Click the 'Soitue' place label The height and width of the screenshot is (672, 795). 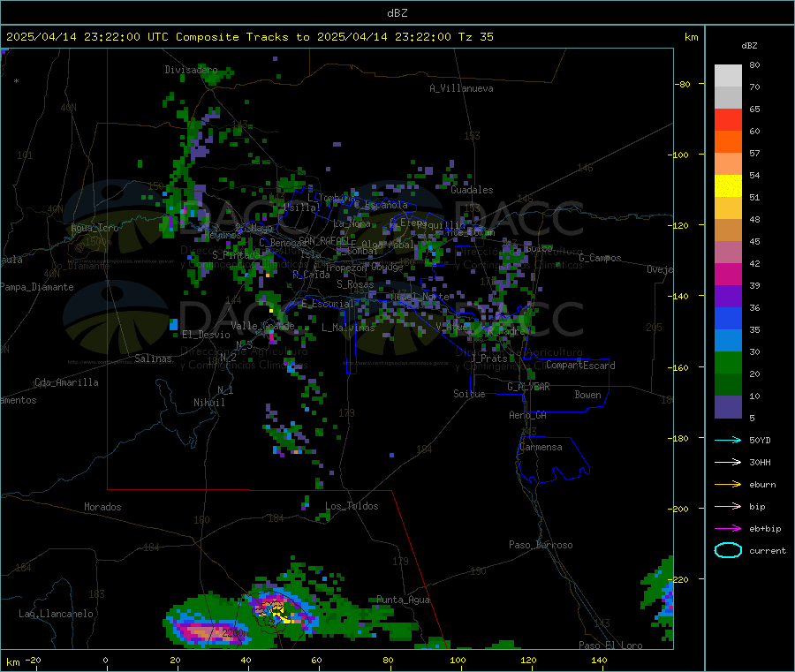click(469, 394)
